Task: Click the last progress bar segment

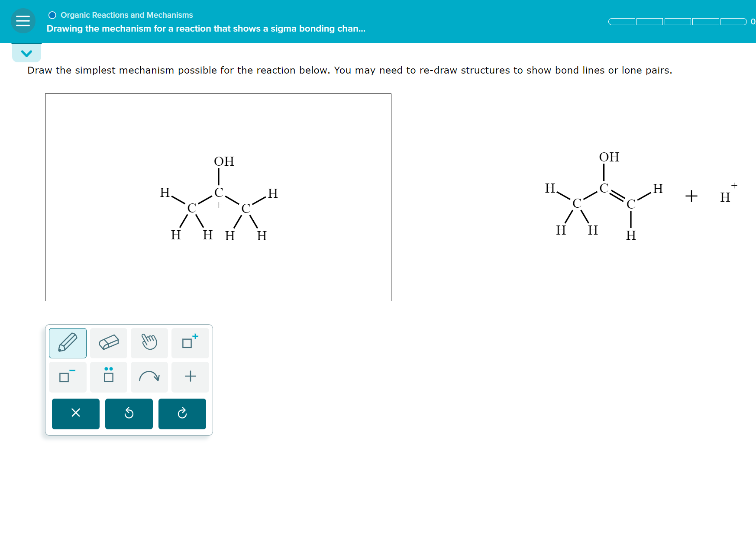Action: coord(733,21)
